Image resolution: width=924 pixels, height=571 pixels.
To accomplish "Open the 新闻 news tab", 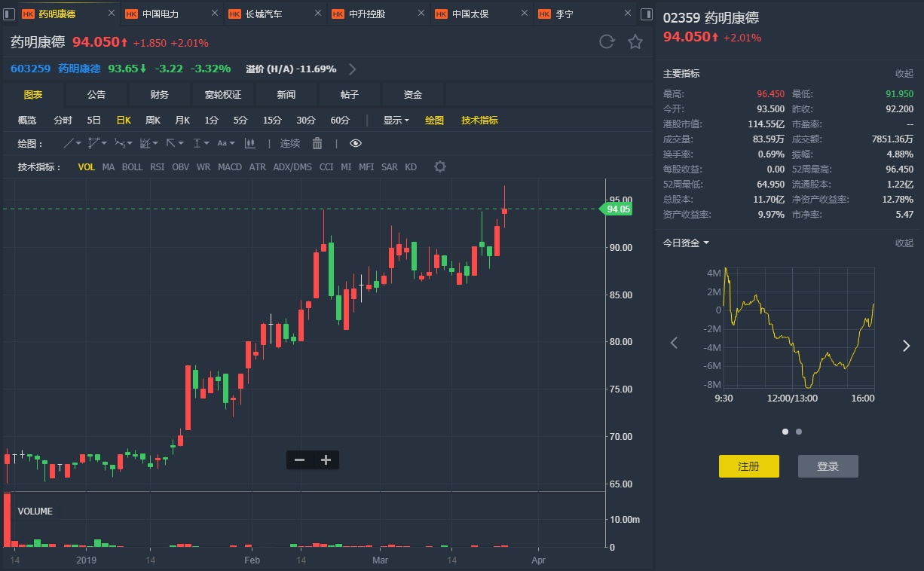I will click(286, 95).
